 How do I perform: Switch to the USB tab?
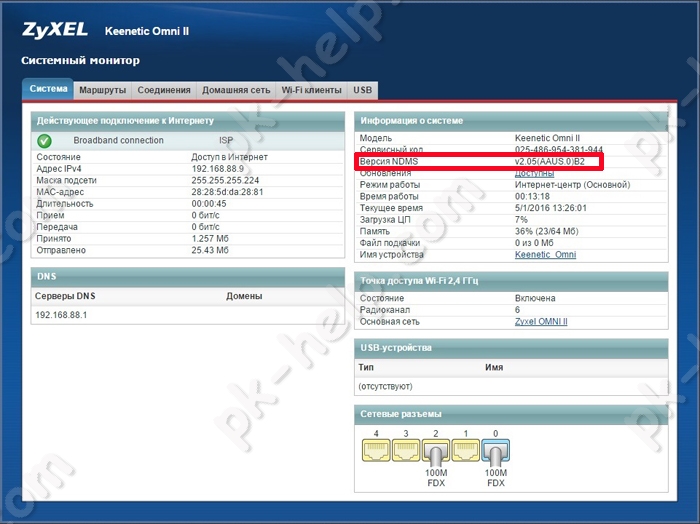coord(362,90)
